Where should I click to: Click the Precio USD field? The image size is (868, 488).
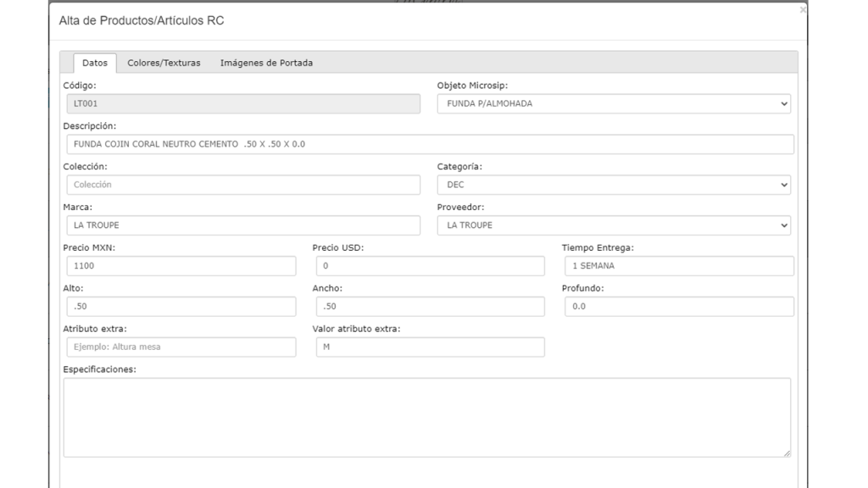428,266
